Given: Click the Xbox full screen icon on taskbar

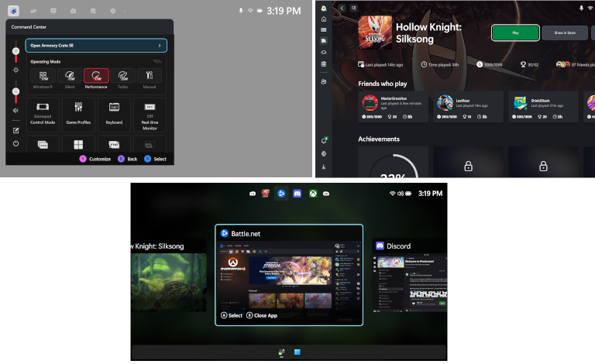Looking at the screenshot, I should tap(281, 352).
